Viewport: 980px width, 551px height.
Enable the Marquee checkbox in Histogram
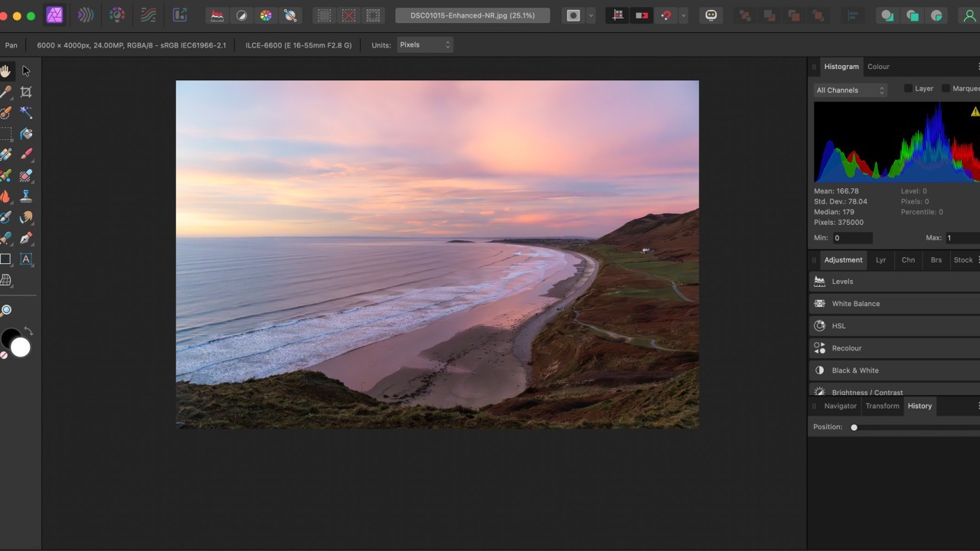tap(946, 89)
